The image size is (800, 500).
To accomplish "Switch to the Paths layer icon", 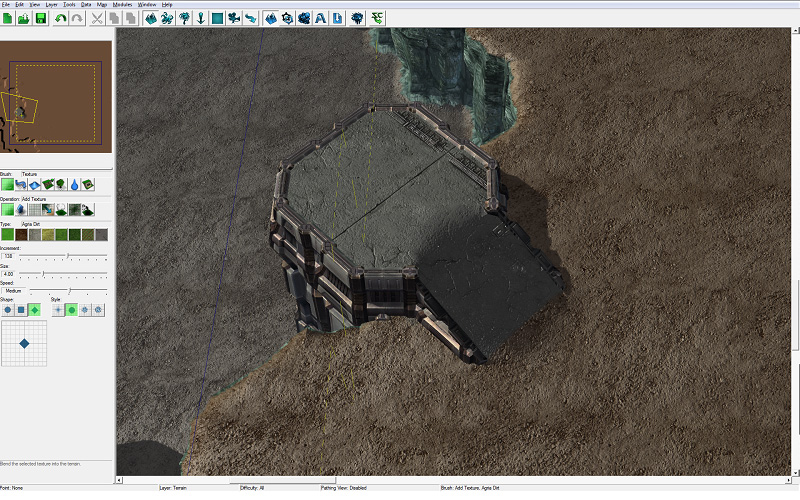I will tap(251, 19).
